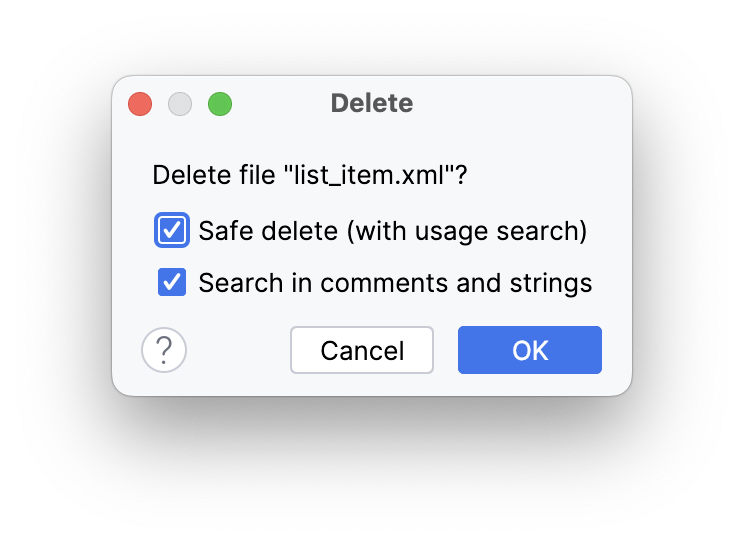
Task: Toggle the checkmark box beside Safe delete
Action: click(x=172, y=231)
